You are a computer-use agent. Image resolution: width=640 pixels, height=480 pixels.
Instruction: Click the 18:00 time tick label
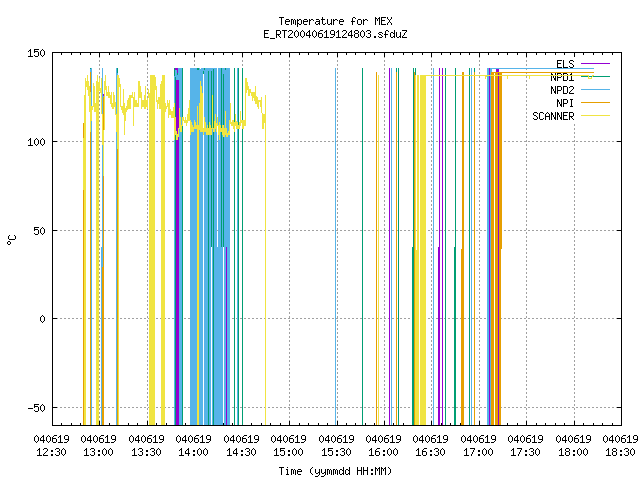pos(573,452)
